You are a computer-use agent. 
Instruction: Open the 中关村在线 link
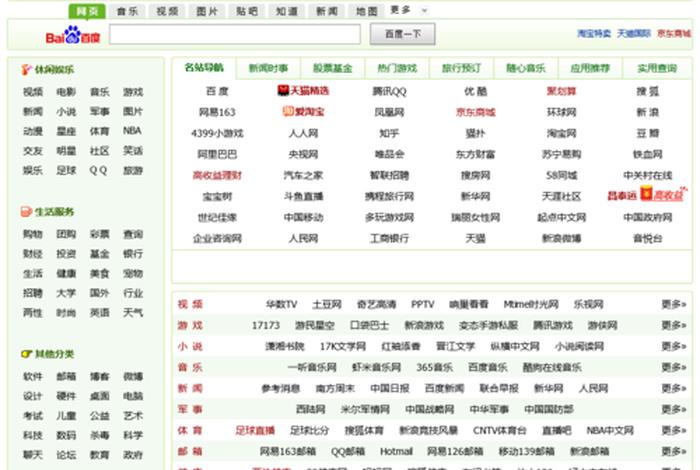(x=648, y=175)
